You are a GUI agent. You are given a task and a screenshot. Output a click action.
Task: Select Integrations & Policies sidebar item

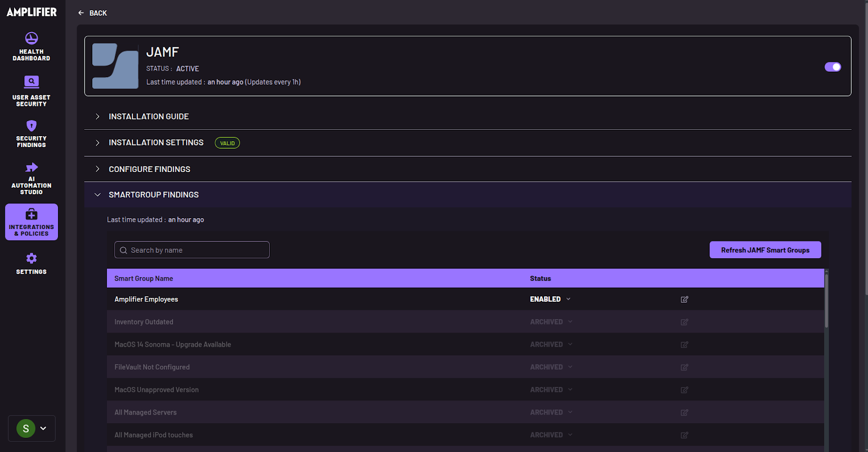31,222
